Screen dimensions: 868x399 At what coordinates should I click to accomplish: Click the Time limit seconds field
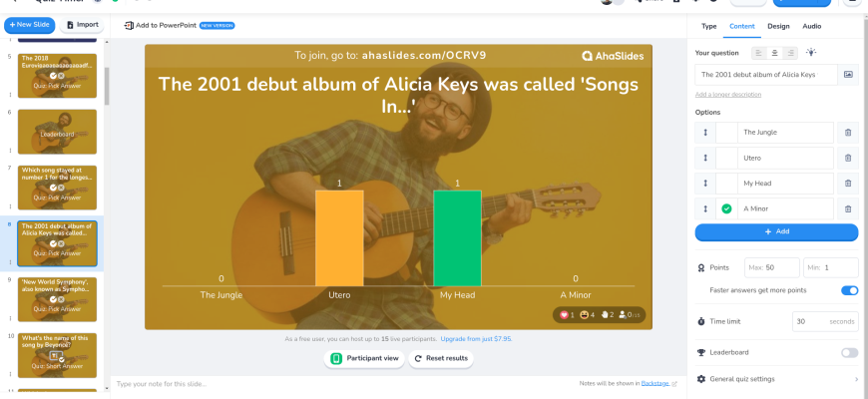pyautogui.click(x=824, y=321)
